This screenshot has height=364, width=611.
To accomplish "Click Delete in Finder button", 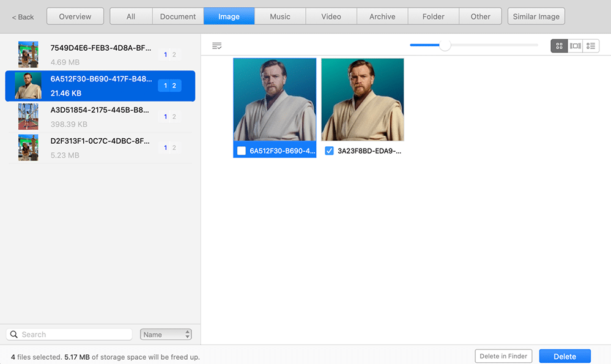I will coord(503,356).
